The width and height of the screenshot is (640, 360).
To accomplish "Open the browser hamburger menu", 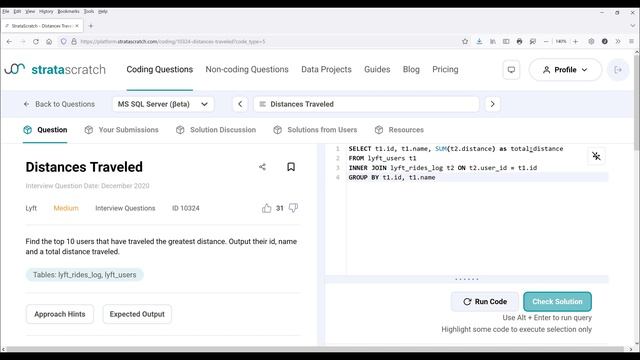I will (x=631, y=42).
